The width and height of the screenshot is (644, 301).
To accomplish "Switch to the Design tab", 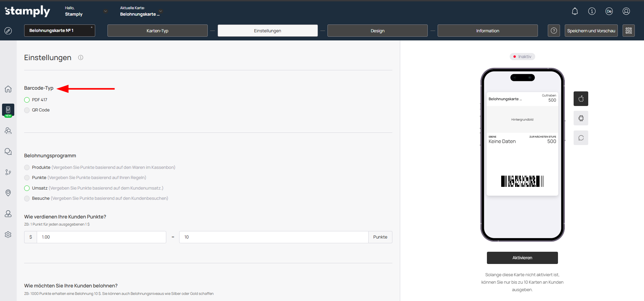I will 377,31.
